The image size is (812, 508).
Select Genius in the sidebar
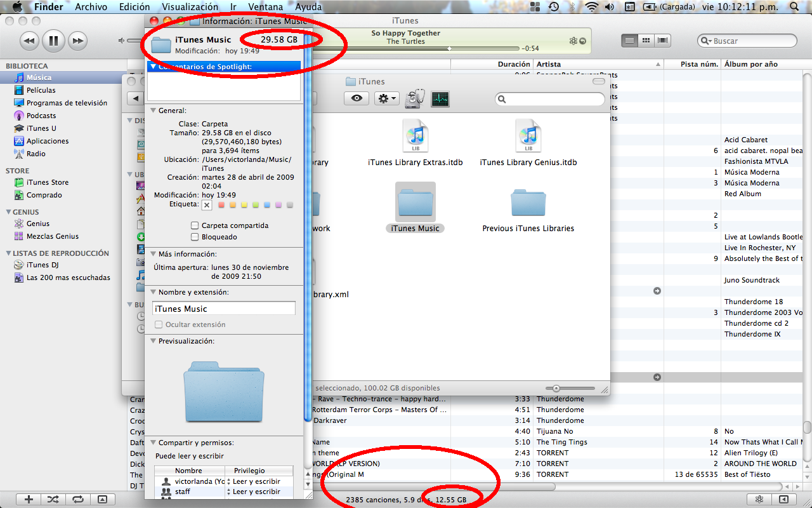click(38, 224)
